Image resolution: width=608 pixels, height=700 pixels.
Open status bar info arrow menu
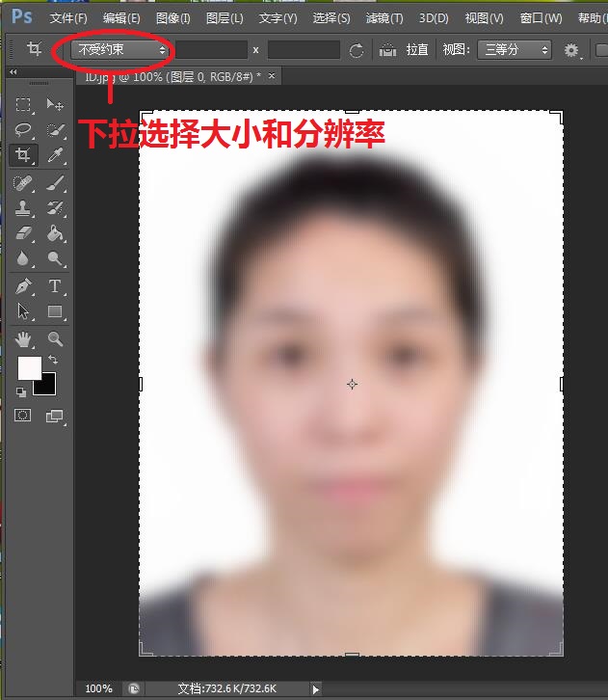point(315,689)
